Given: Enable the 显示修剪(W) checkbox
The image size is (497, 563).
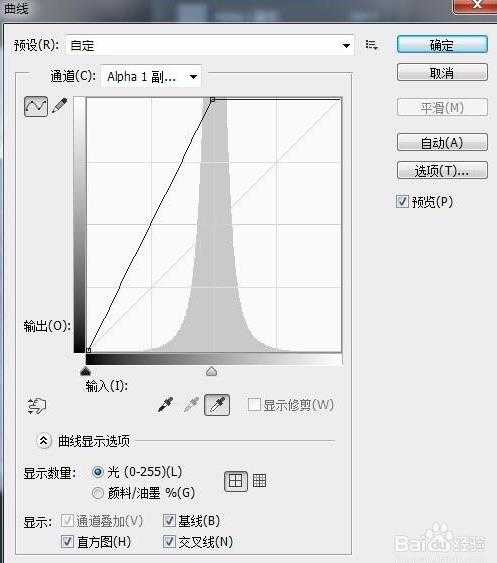Looking at the screenshot, I should 254,405.
